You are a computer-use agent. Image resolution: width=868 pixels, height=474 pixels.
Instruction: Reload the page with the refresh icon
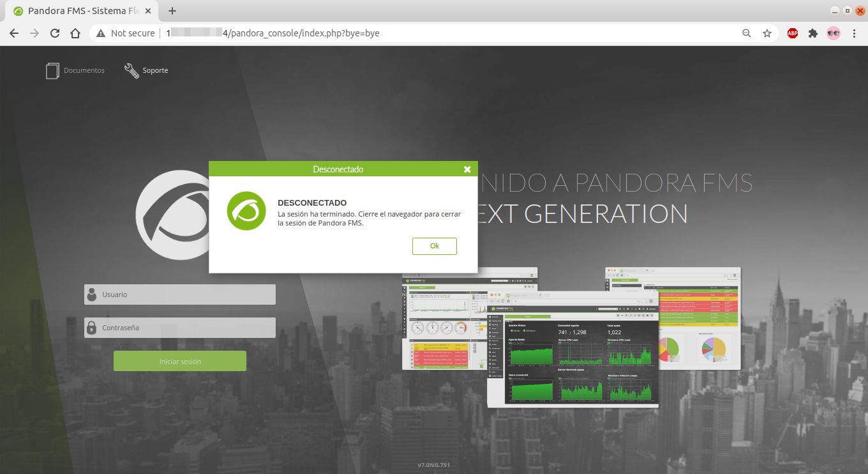point(55,33)
